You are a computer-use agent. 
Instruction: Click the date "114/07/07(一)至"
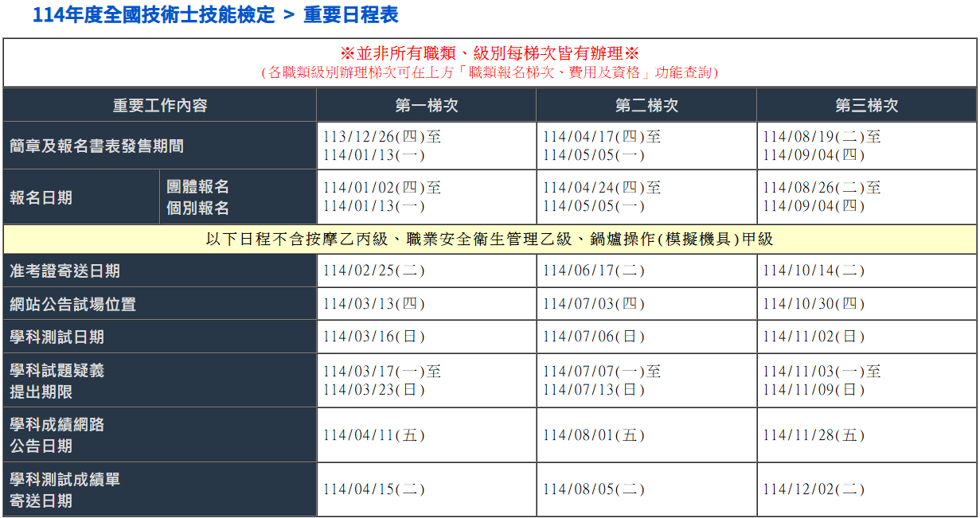602,372
